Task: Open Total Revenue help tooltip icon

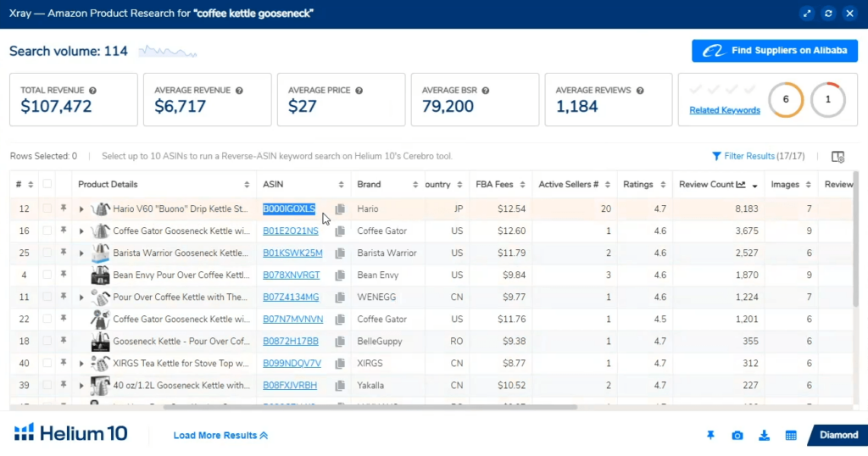Action: [x=92, y=90]
